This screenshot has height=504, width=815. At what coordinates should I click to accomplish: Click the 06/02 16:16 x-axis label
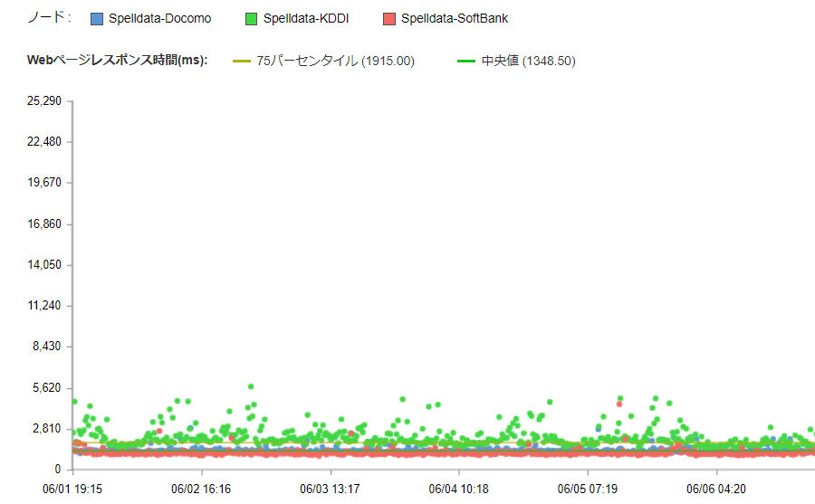click(201, 489)
